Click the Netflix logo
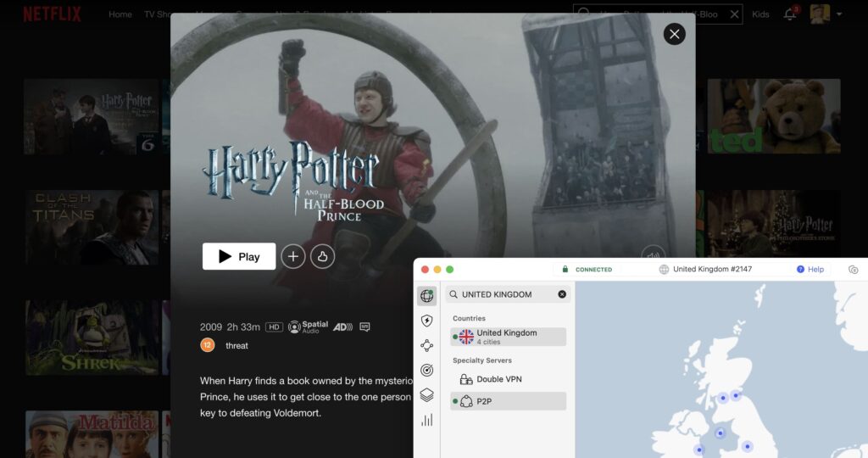This screenshot has width=868, height=458. (x=52, y=14)
